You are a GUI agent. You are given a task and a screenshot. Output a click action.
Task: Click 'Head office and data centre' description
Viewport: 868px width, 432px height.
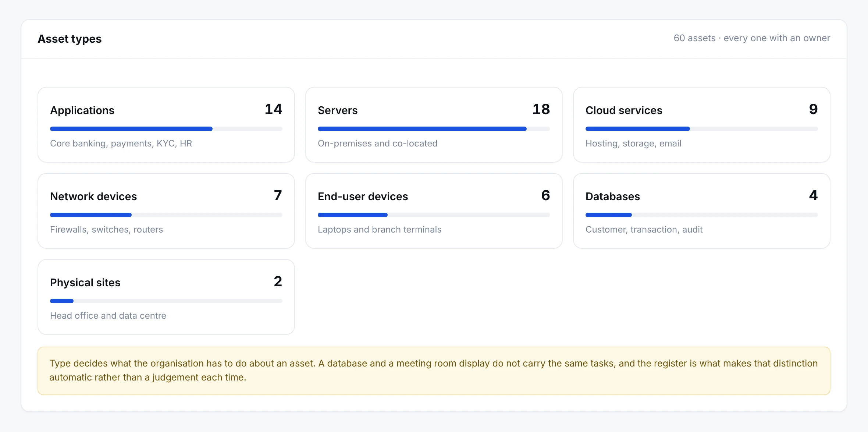[x=108, y=316]
